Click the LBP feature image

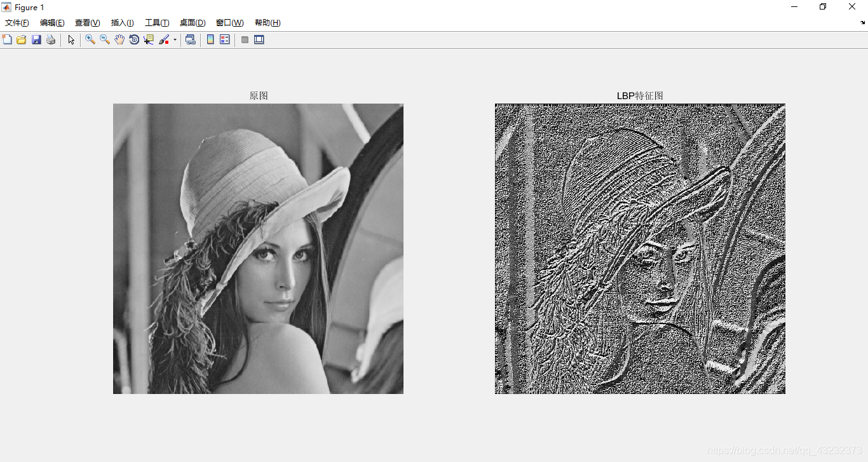(640, 248)
